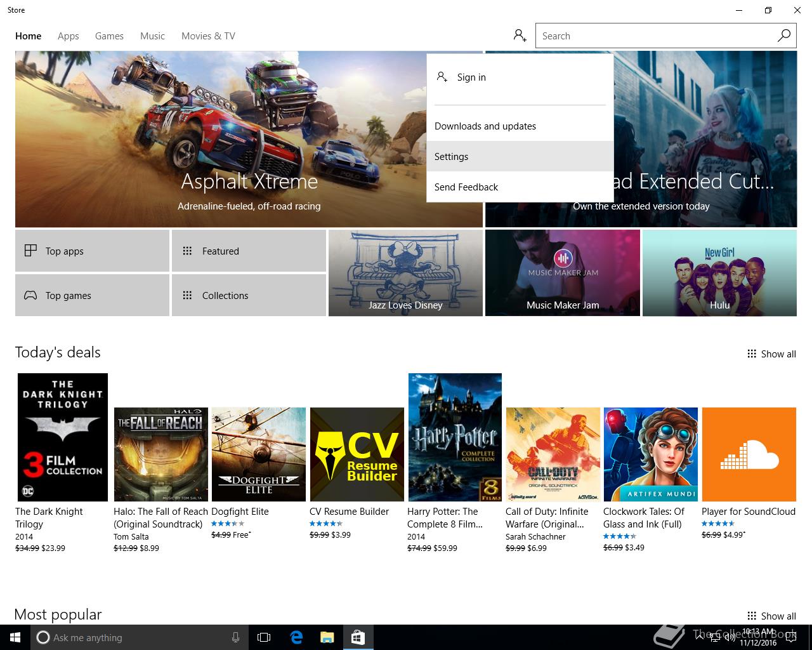Viewport: 812px width, 650px height.
Task: Open the Featured grid tile
Action: [x=249, y=251]
